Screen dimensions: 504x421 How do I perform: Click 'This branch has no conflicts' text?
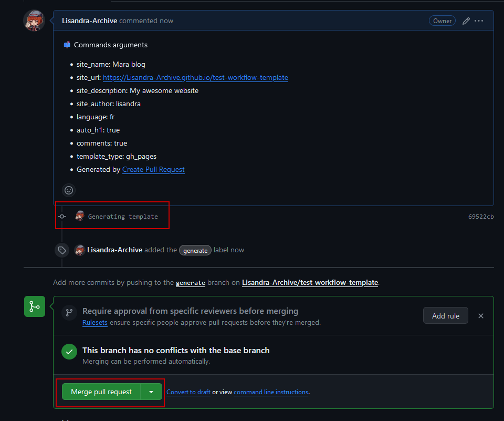pyautogui.click(x=176, y=350)
